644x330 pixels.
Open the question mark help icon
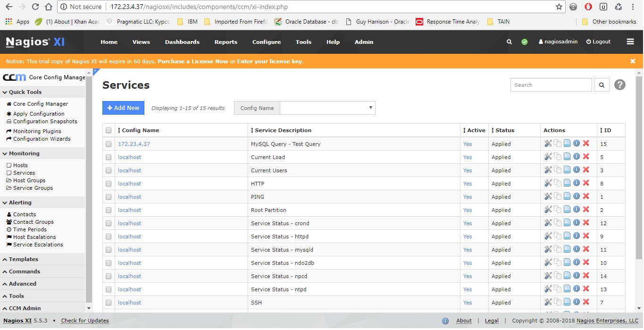tap(620, 85)
